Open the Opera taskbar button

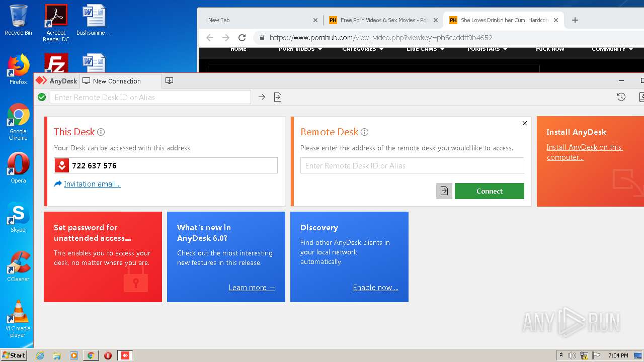[108, 355]
